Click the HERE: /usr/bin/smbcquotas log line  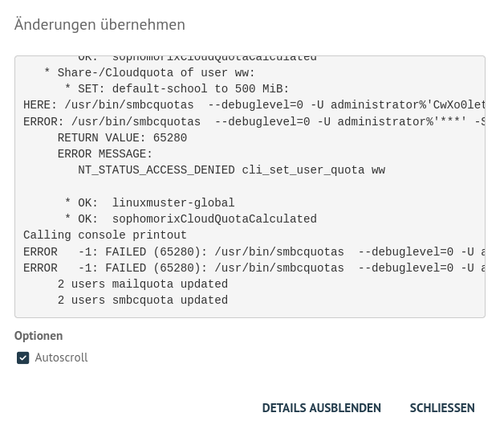pos(254,105)
